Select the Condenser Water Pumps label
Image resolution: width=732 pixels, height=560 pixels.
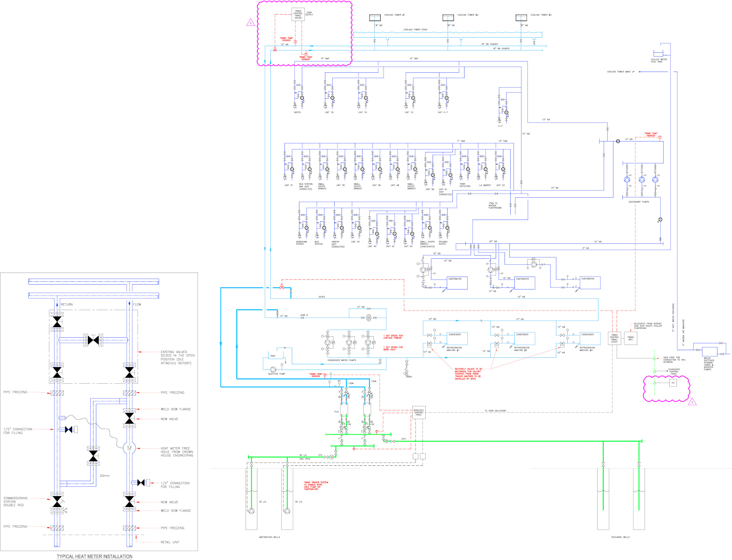click(x=342, y=360)
